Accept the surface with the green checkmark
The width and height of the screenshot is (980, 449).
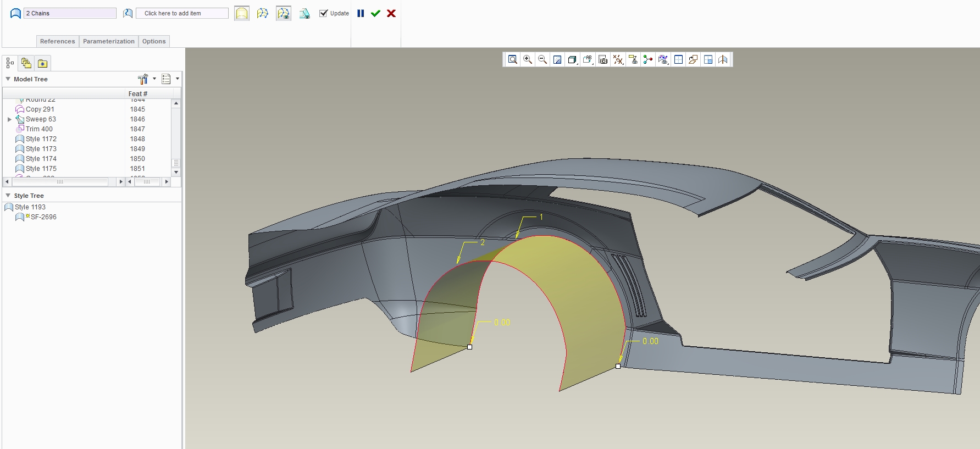click(375, 13)
